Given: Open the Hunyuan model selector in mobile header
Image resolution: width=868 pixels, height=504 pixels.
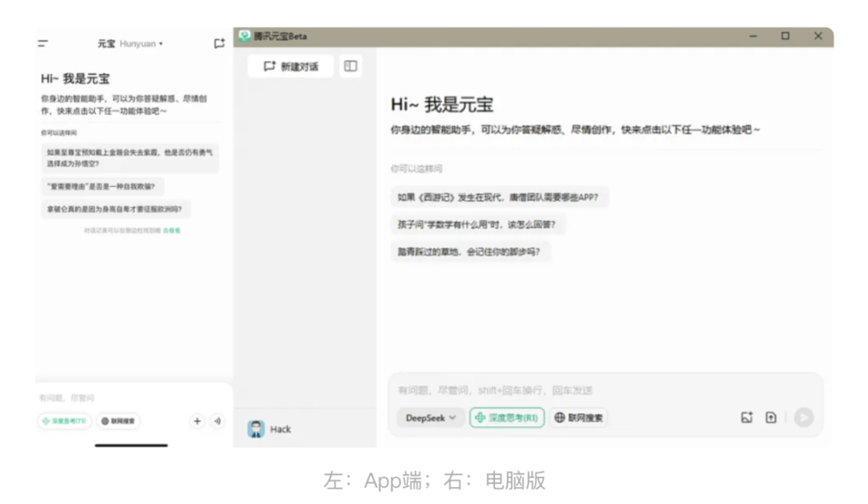Looking at the screenshot, I should (141, 43).
